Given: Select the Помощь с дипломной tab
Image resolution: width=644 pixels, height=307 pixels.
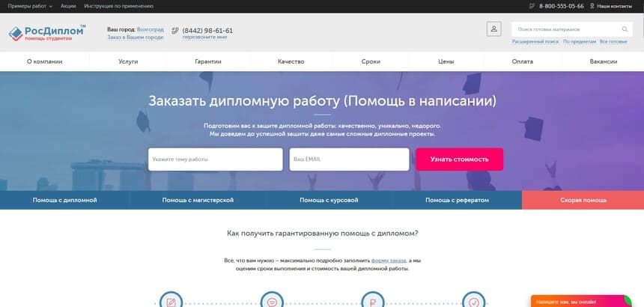Looking at the screenshot, I should coord(65,200).
